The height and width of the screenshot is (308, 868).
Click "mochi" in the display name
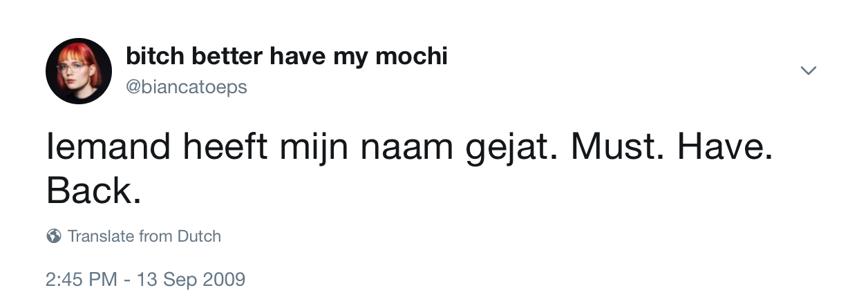[411, 57]
